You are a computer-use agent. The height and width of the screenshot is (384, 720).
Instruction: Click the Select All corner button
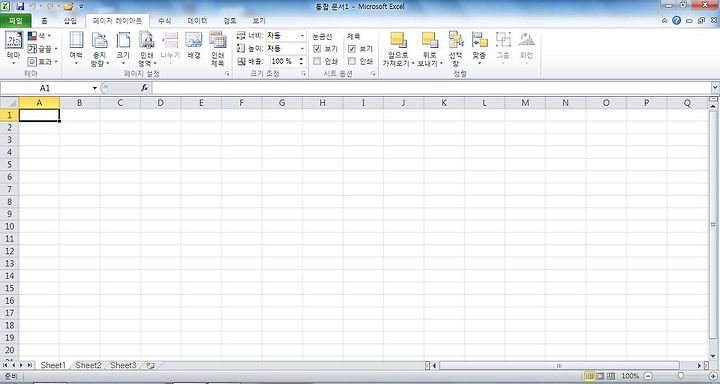click(9, 103)
